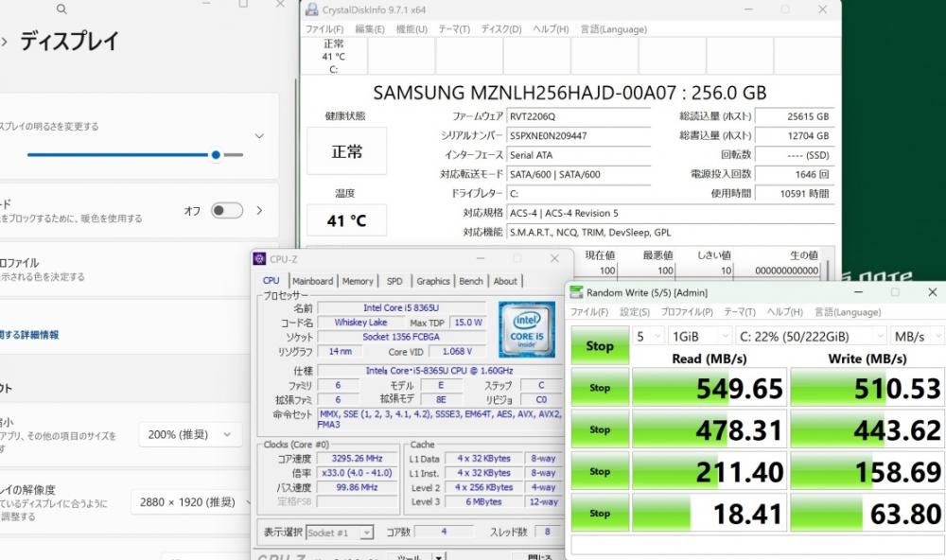Click the Intel Core i5 logo in CPU-Z

click(x=527, y=329)
